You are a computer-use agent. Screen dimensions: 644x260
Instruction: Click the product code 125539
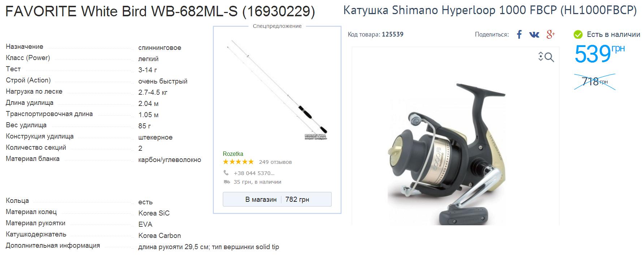pyautogui.click(x=393, y=34)
